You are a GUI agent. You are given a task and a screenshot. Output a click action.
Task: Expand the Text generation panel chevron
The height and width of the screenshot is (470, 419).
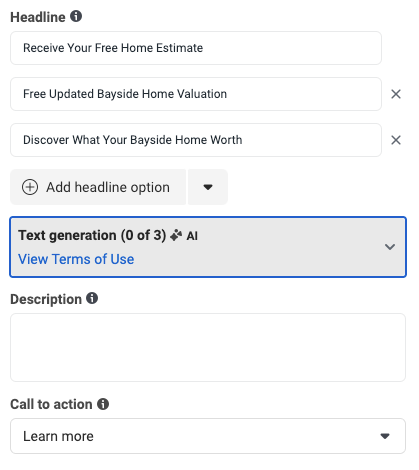pyautogui.click(x=390, y=247)
